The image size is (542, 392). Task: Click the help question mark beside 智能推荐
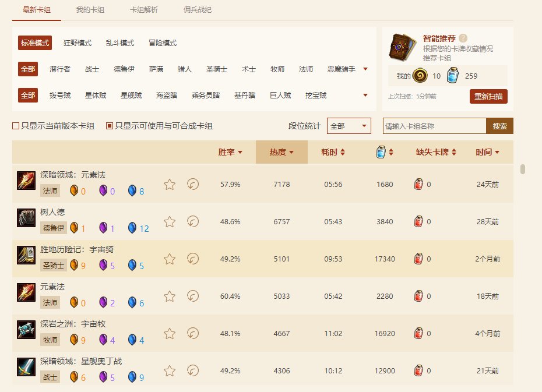[x=463, y=38]
